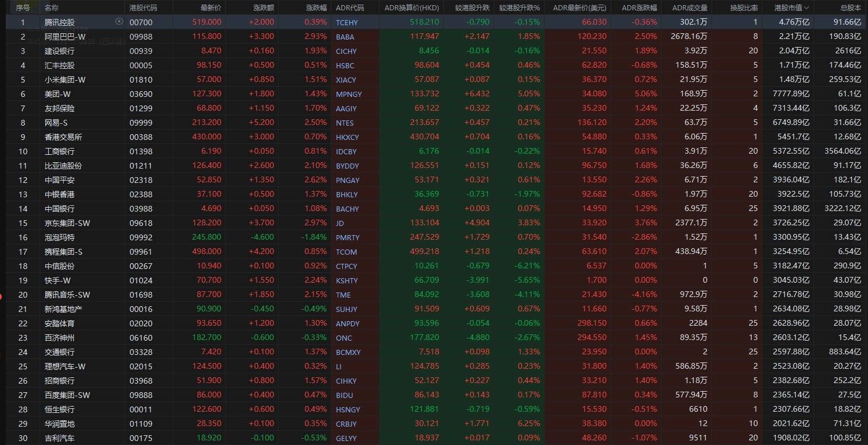Sort by the 港股代码 column header
Screen dimensions: 868x445
(143, 8)
